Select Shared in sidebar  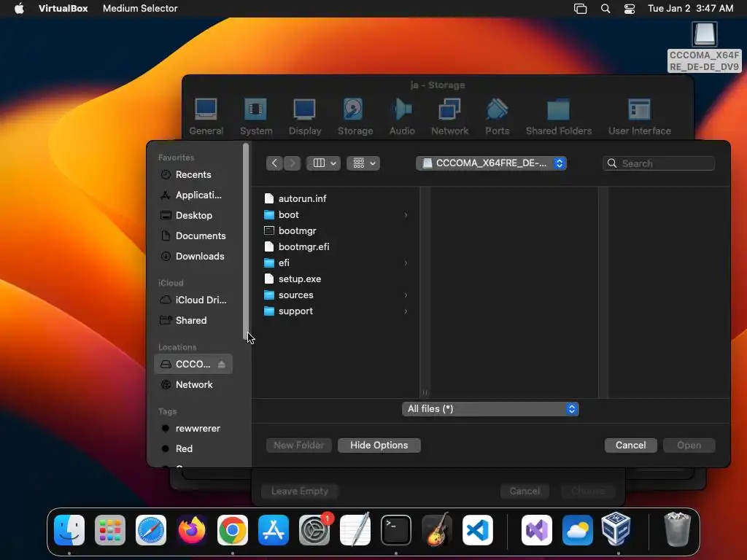pos(193,321)
